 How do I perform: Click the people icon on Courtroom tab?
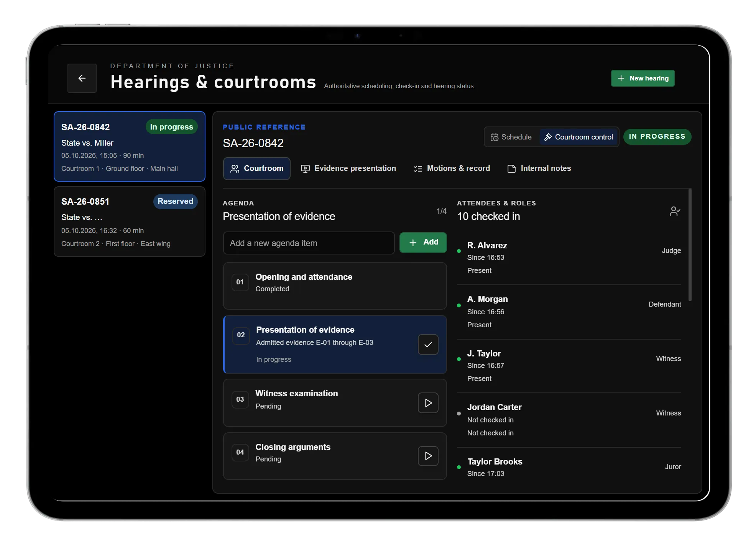[235, 169]
